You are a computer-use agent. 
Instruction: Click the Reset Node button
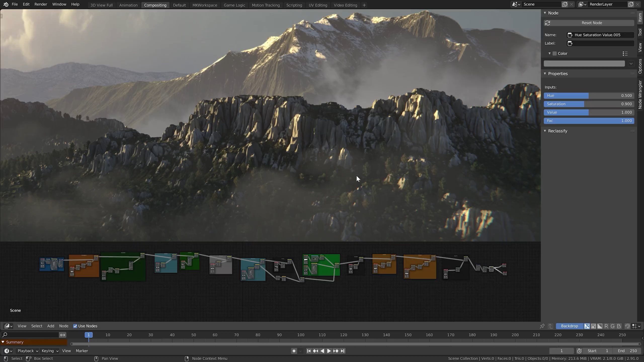[x=591, y=23]
